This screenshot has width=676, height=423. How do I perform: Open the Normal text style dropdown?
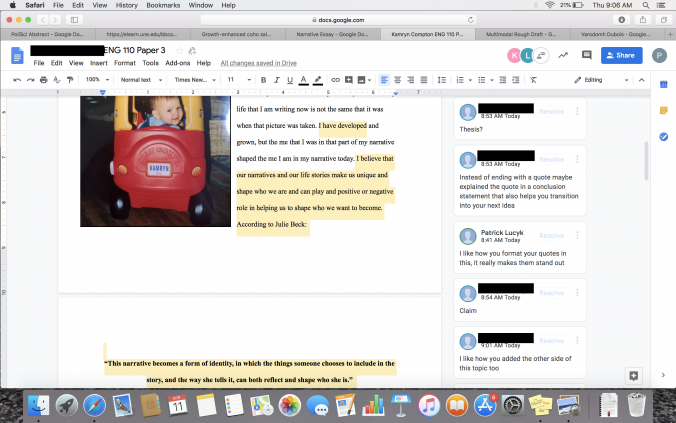coord(141,80)
